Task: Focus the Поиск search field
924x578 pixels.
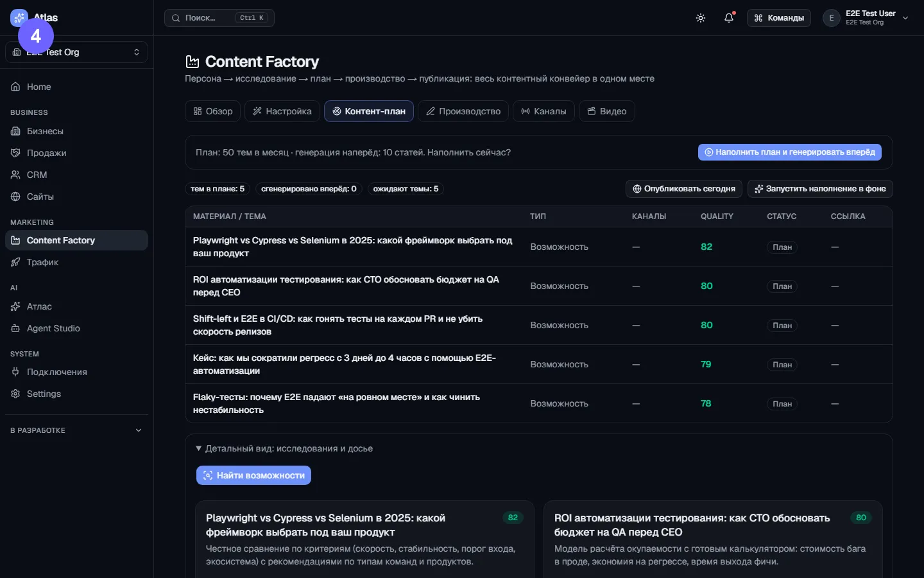Action: coord(219,18)
